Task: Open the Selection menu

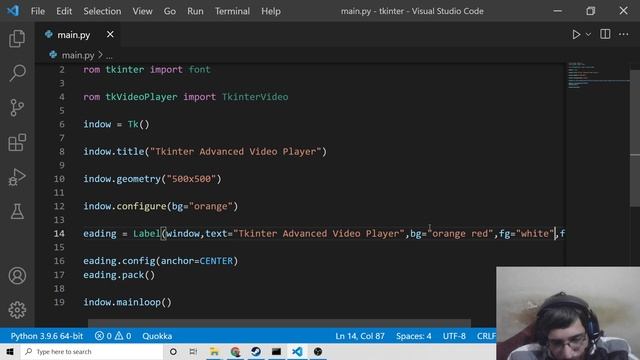Action: point(102,11)
